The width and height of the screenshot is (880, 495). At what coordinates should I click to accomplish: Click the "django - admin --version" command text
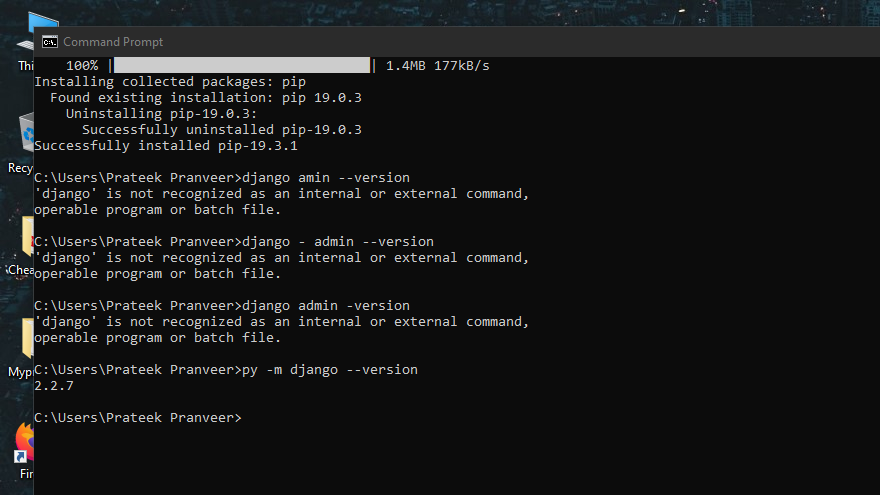[x=338, y=241]
